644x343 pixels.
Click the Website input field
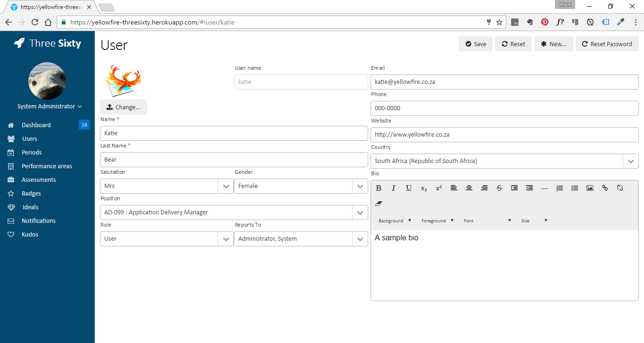[504, 135]
